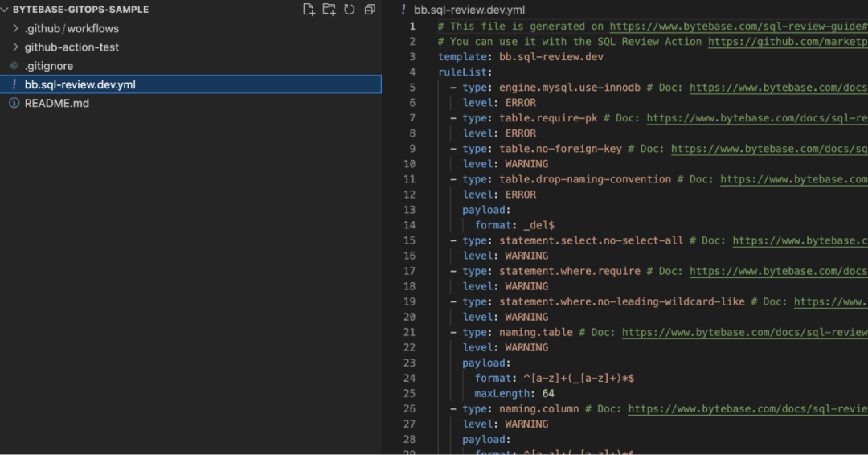
Task: Click 'naming.column' rule type text
Action: tap(538, 408)
